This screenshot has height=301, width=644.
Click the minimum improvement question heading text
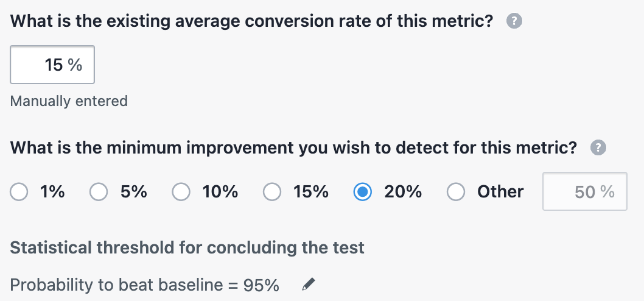[x=293, y=148]
